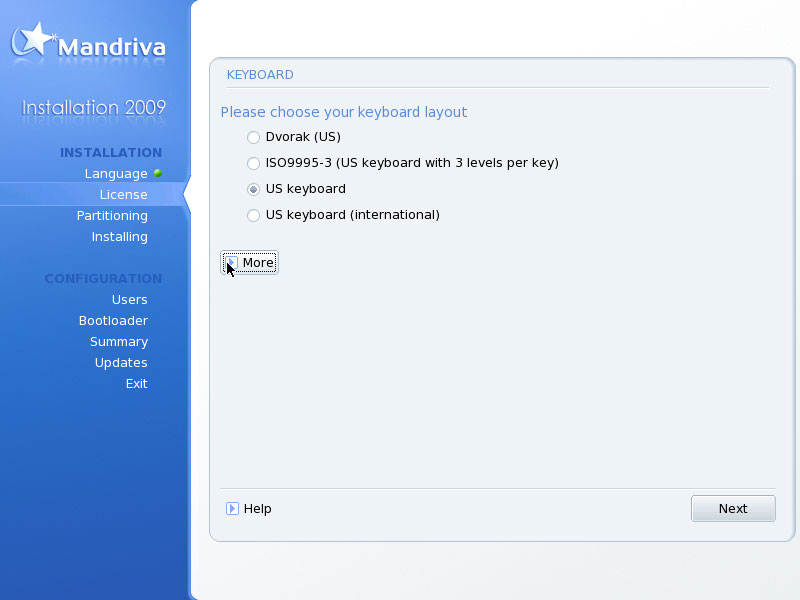
Task: Click the Mandriva star logo
Action: pos(32,40)
